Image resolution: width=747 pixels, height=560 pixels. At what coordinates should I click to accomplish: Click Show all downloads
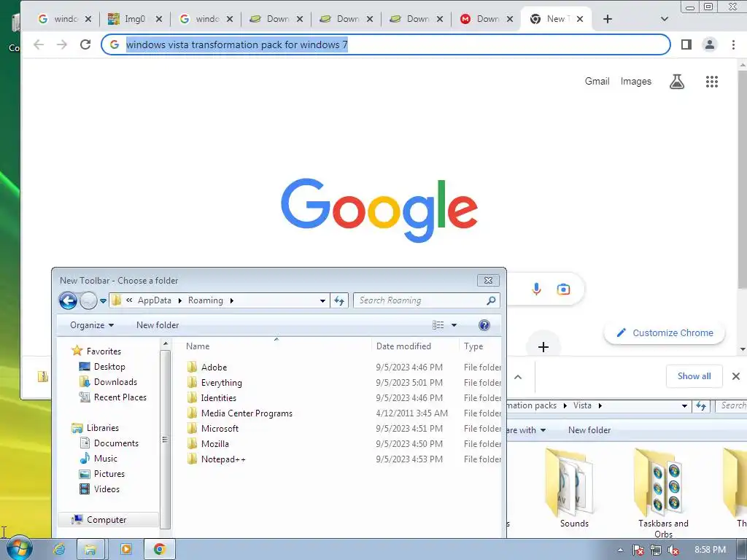point(694,376)
